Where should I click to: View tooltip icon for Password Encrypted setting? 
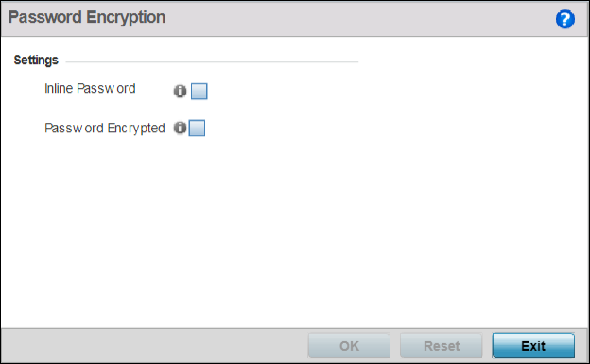[x=180, y=128]
